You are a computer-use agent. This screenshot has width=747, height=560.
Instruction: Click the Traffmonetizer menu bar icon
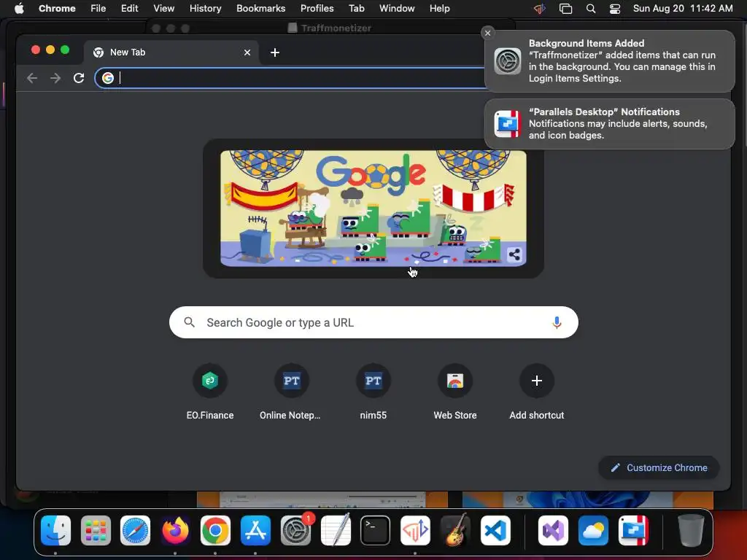click(x=540, y=8)
